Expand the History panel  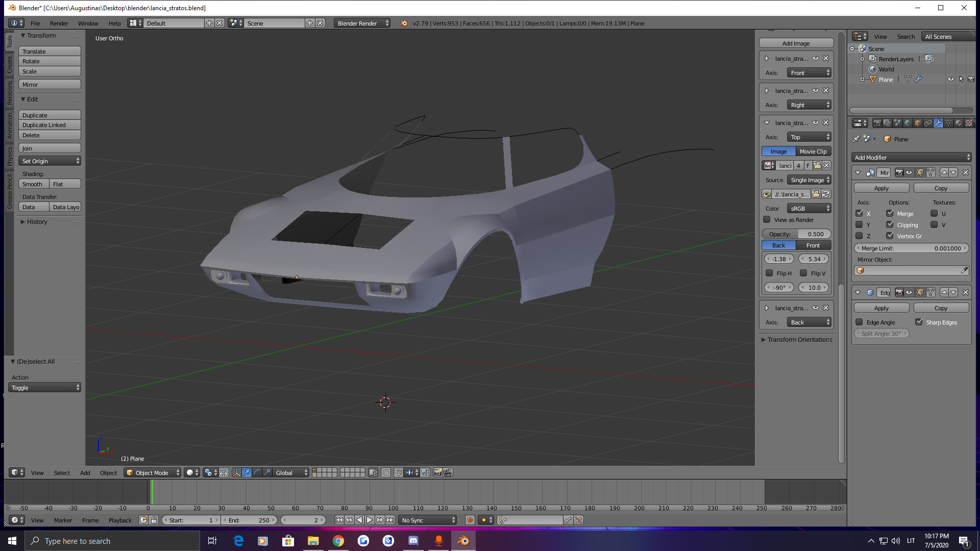click(37, 222)
